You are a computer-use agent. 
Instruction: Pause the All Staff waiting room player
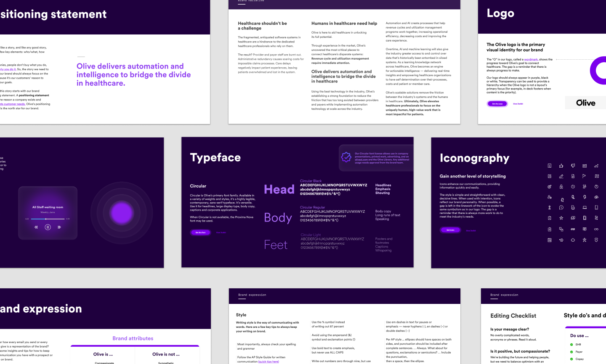coord(48,227)
